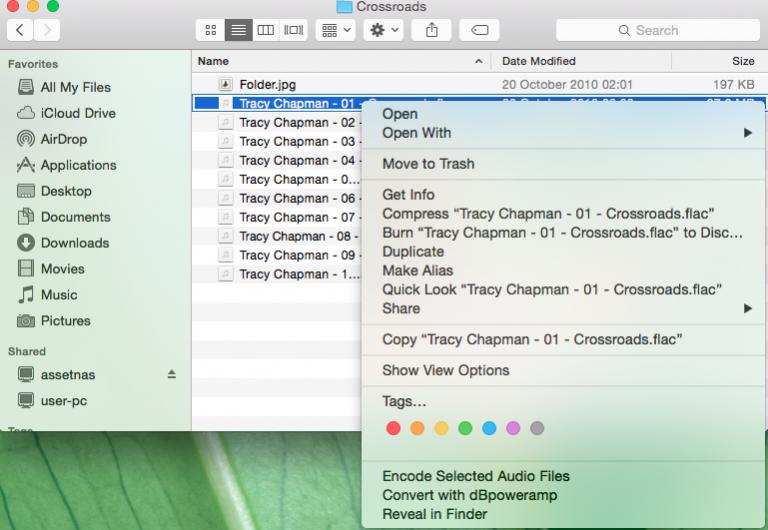Open AirDrop from the sidebar
The height and width of the screenshot is (530, 768).
63,139
